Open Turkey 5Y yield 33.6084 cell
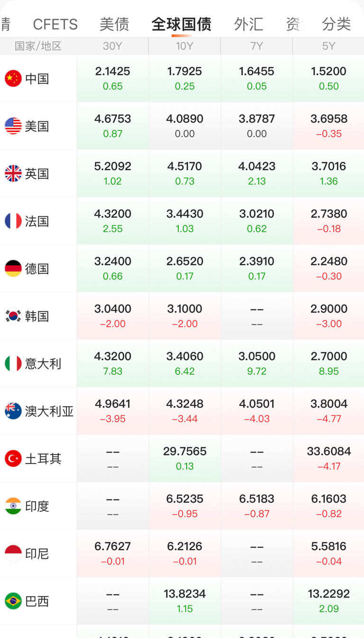This screenshot has width=364, height=638. pyautogui.click(x=328, y=458)
